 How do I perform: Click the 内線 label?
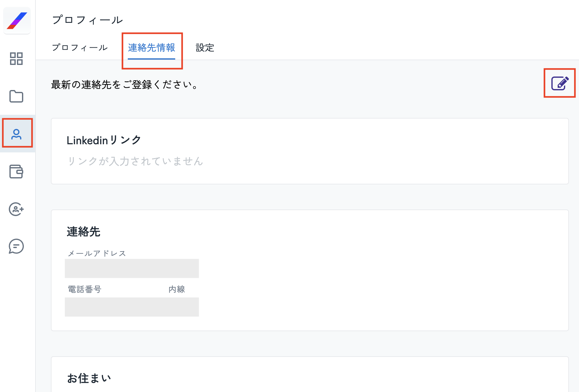177,289
